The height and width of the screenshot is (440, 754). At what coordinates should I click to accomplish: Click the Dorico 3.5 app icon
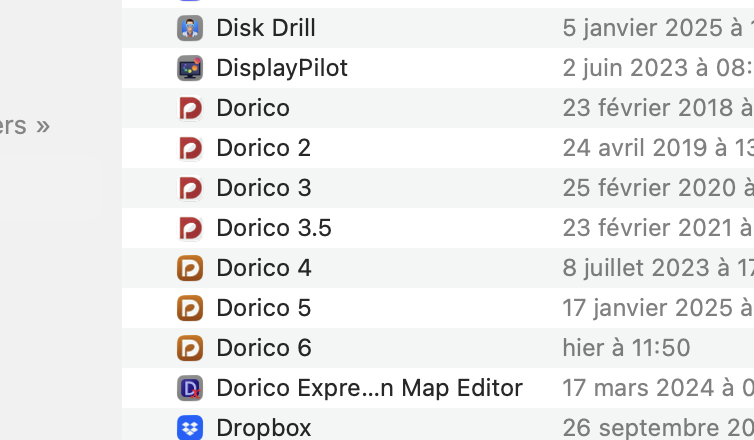[190, 228]
